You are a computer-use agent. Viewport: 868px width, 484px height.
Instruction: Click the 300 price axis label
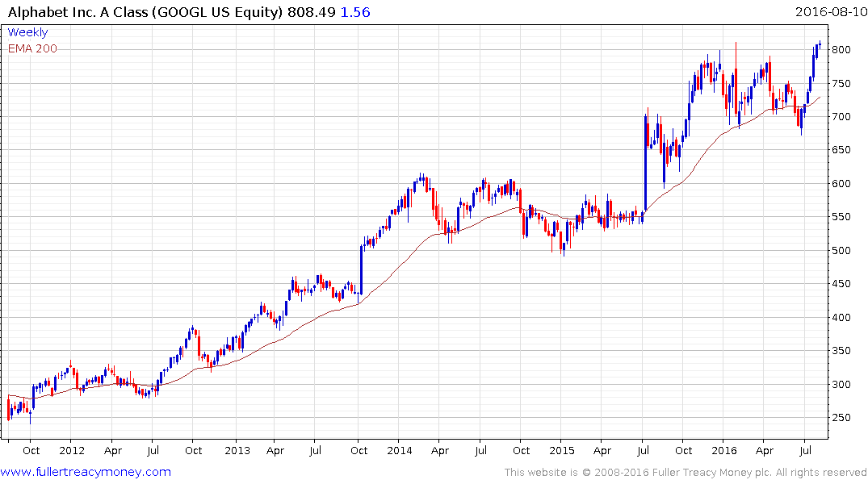tap(841, 385)
